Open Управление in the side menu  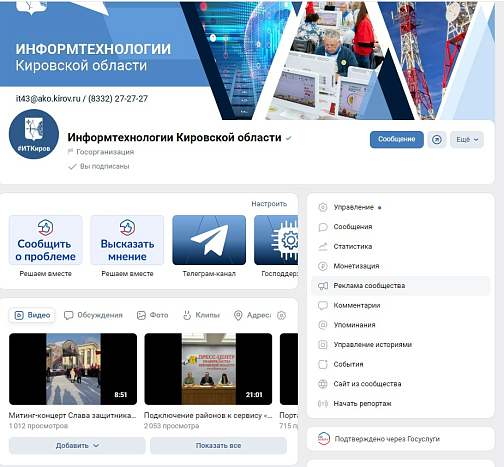coord(400,207)
